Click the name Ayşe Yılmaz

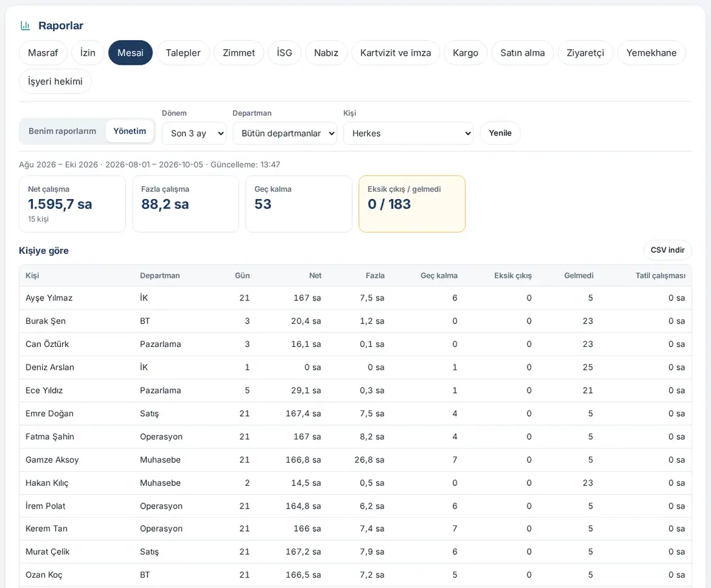pos(49,298)
